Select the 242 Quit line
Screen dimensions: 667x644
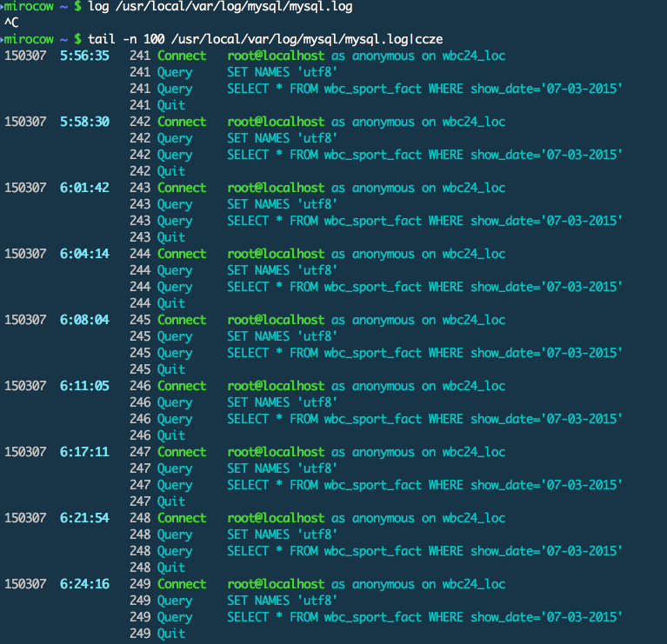(x=157, y=171)
